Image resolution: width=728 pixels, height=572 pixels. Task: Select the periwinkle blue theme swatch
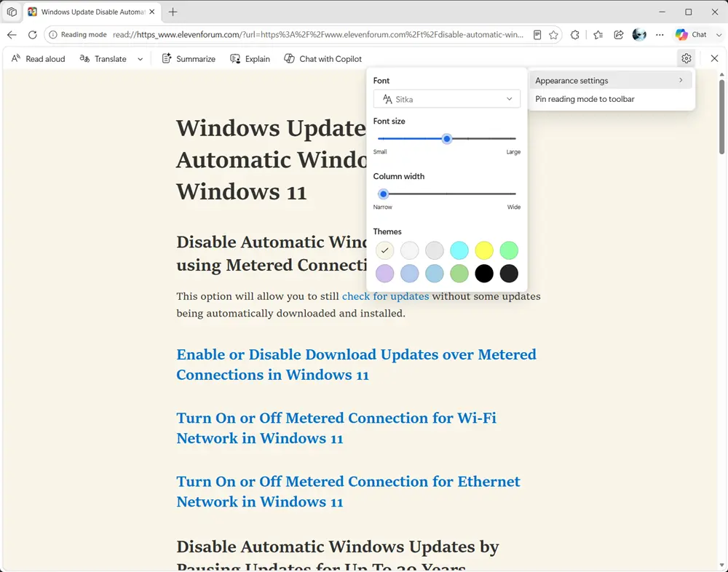pos(409,274)
